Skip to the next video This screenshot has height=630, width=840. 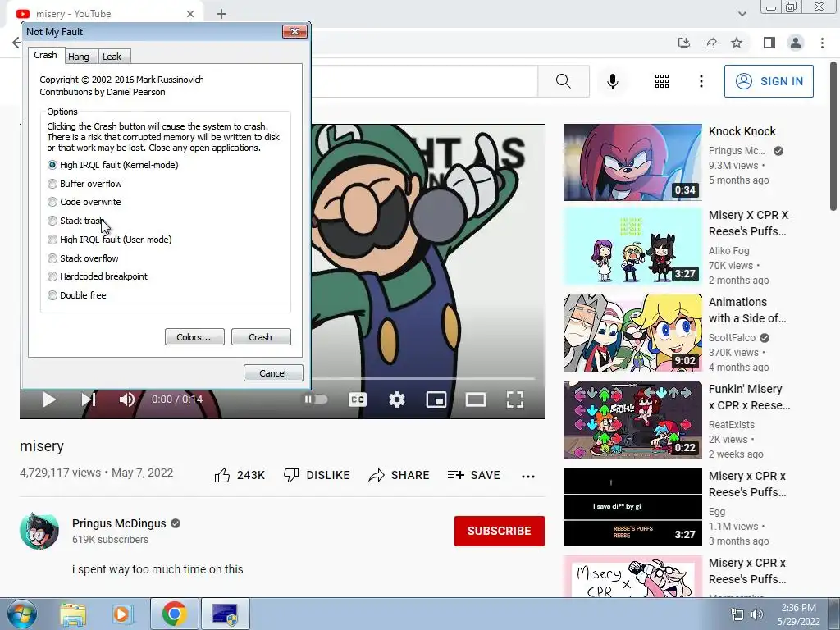(x=89, y=399)
